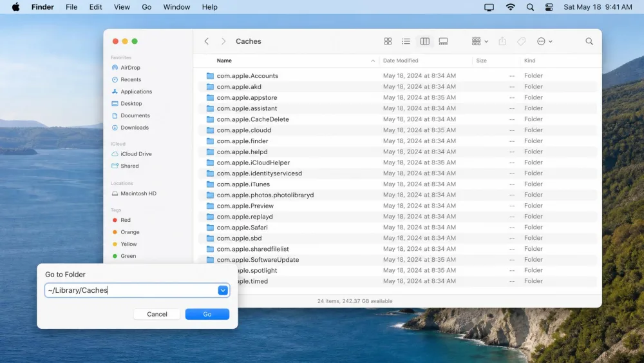Screen dimensions: 644x363
Task: Sort by Kind column header
Action: [x=529, y=61]
